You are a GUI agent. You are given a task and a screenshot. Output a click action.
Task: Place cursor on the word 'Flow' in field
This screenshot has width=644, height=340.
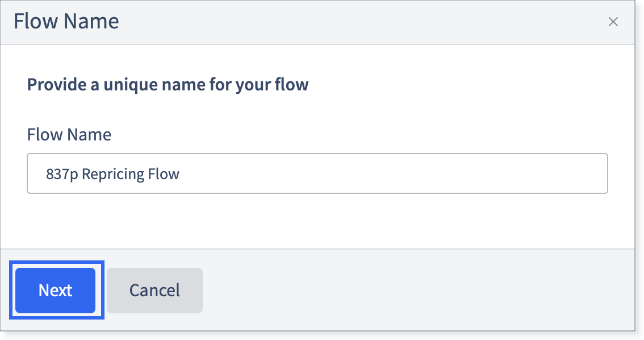[164, 175]
